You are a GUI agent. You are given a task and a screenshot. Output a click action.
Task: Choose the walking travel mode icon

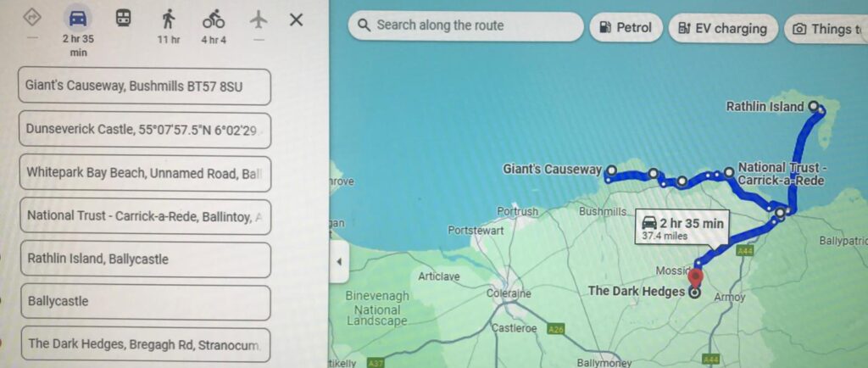coord(169,20)
